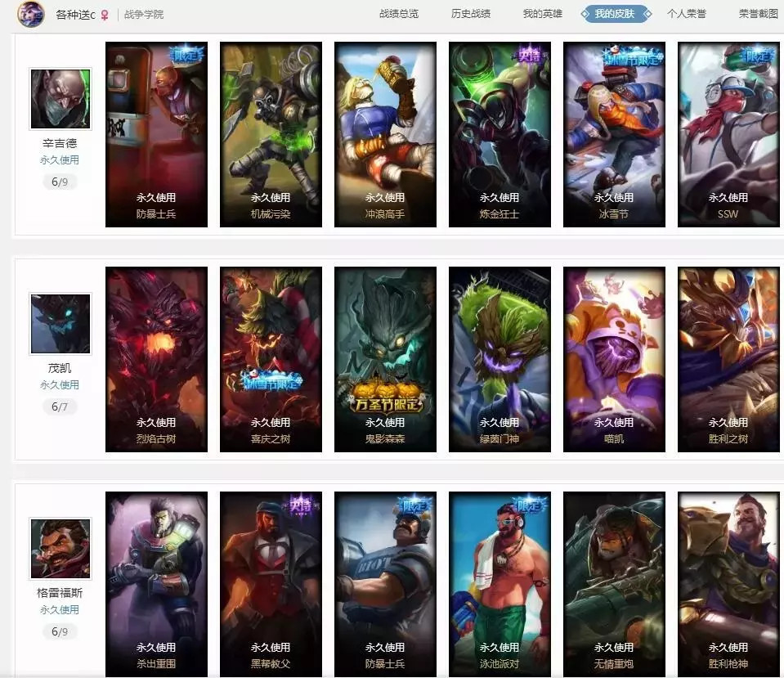
Task: Click the player profile avatar
Action: 30,14
